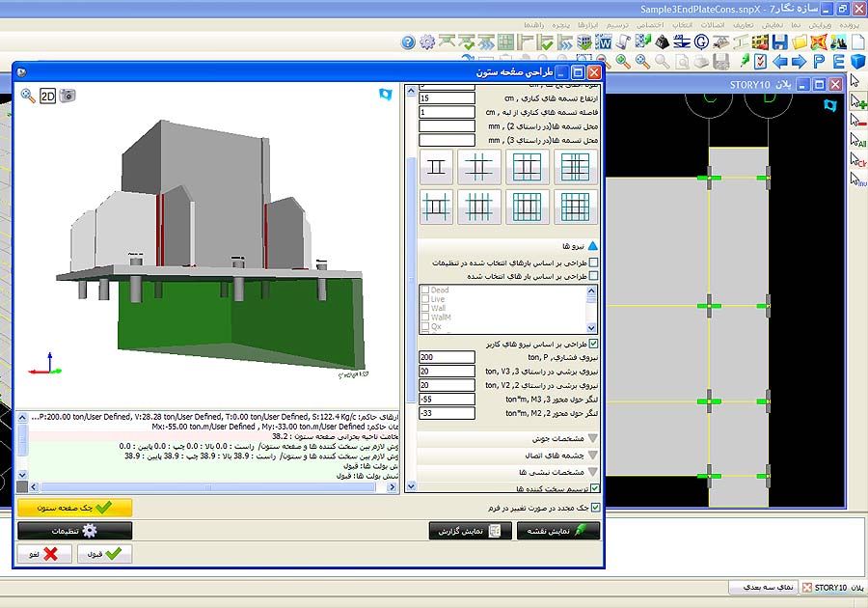This screenshot has height=608, width=868.
Task: Click the blue help question mark icon
Action: click(408, 42)
